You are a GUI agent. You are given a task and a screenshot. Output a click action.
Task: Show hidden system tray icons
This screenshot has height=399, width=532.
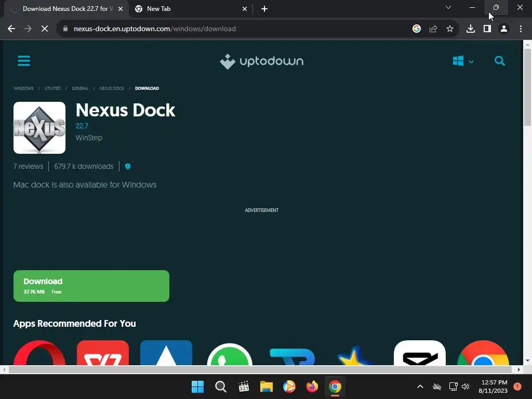pos(420,387)
